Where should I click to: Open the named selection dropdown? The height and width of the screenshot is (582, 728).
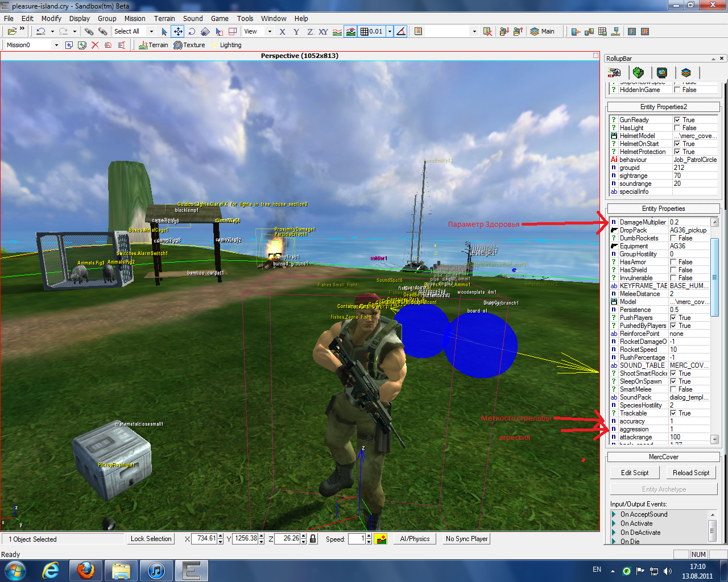point(474,31)
